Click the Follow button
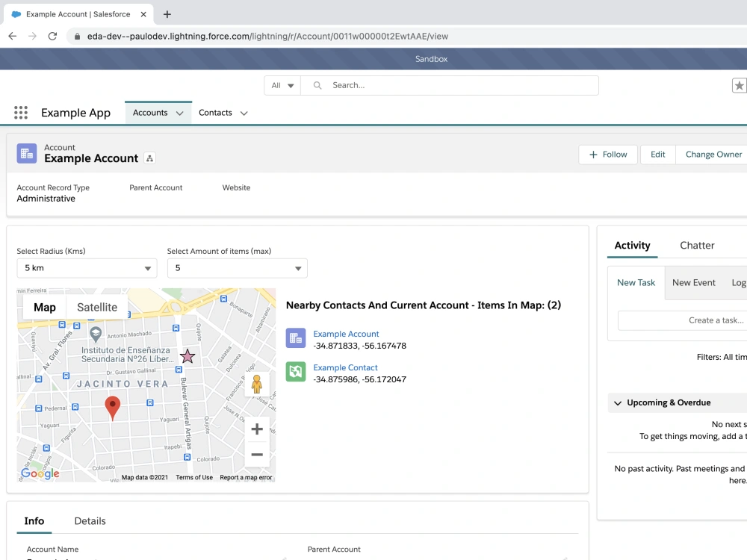747x560 pixels. [x=608, y=155]
